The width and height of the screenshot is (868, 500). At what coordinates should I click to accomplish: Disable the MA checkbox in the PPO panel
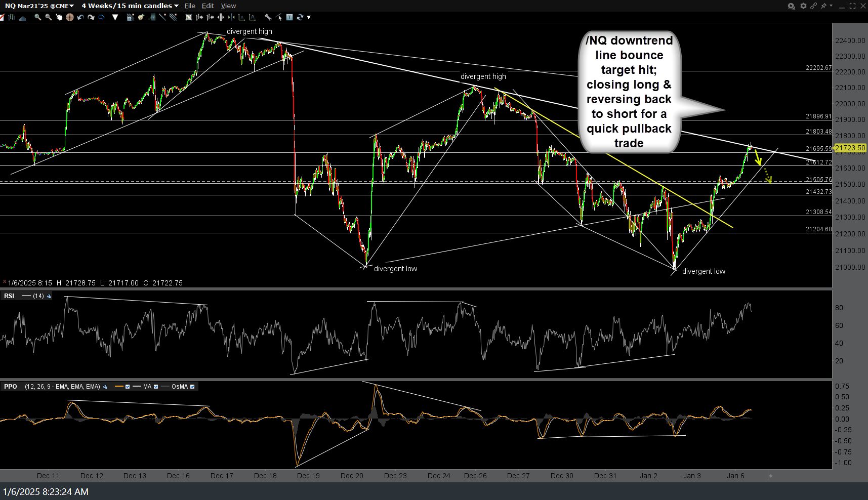[156, 386]
